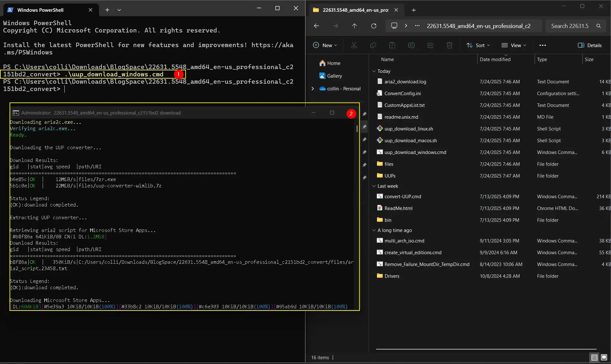611x364 pixels.
Task: Click the Windows PowerShell tab icon
Action: (x=10, y=10)
